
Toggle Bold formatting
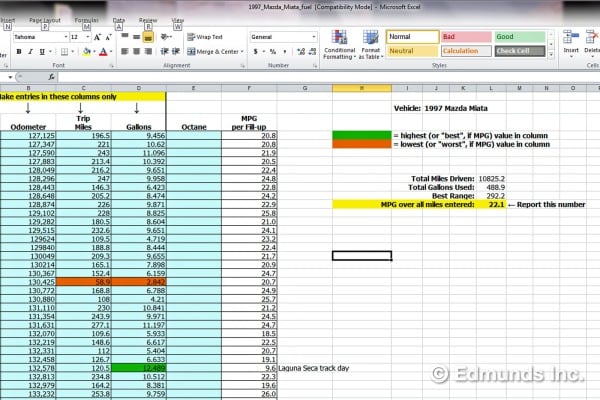click(x=19, y=52)
